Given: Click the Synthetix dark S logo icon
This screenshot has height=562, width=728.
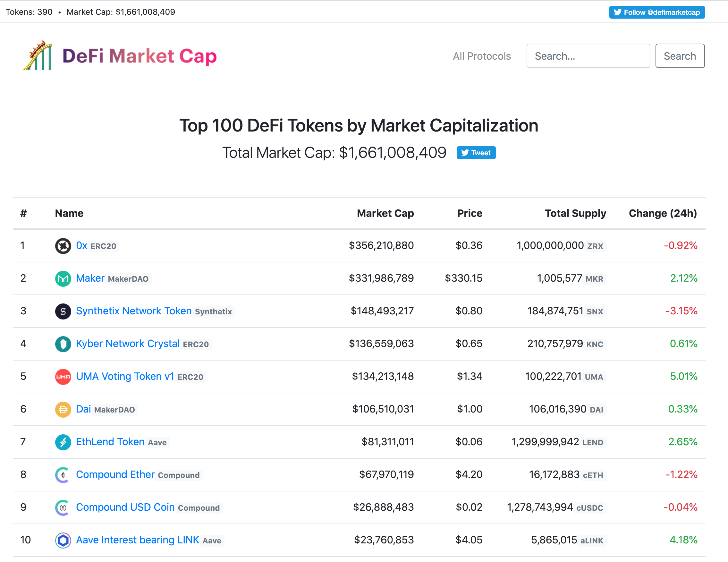Looking at the screenshot, I should [x=63, y=311].
